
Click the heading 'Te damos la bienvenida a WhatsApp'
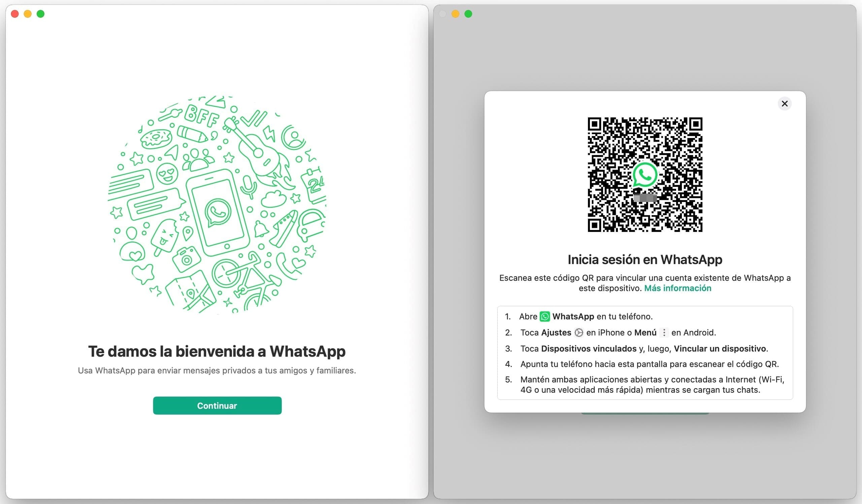coord(217,351)
